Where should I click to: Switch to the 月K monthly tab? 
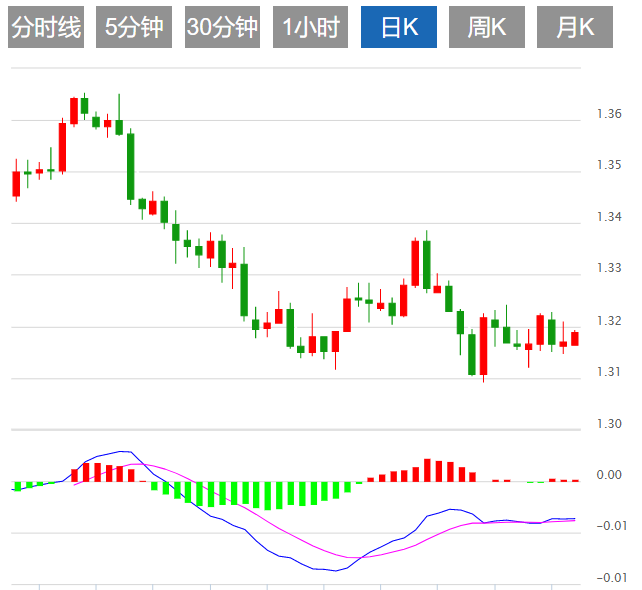575,27
